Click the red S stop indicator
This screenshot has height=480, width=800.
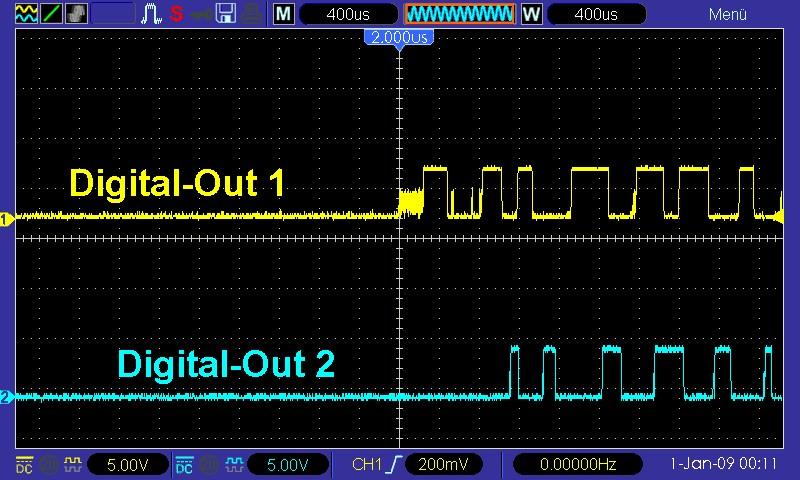(x=176, y=13)
